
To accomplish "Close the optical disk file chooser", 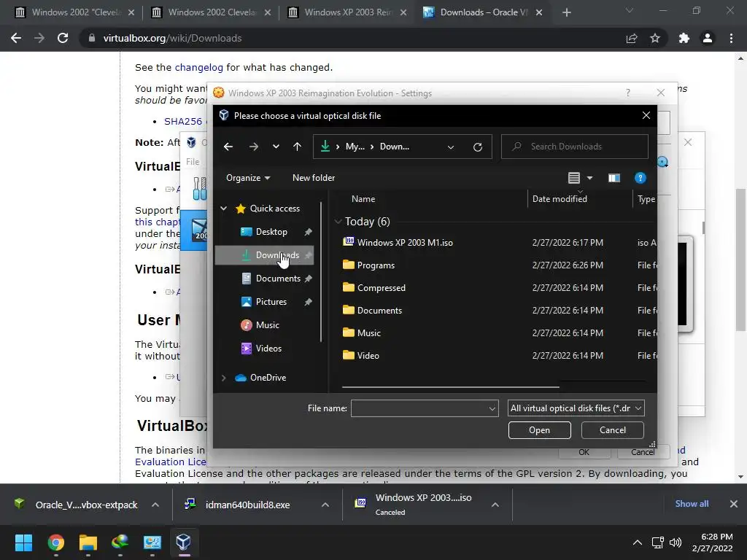I will pos(646,116).
